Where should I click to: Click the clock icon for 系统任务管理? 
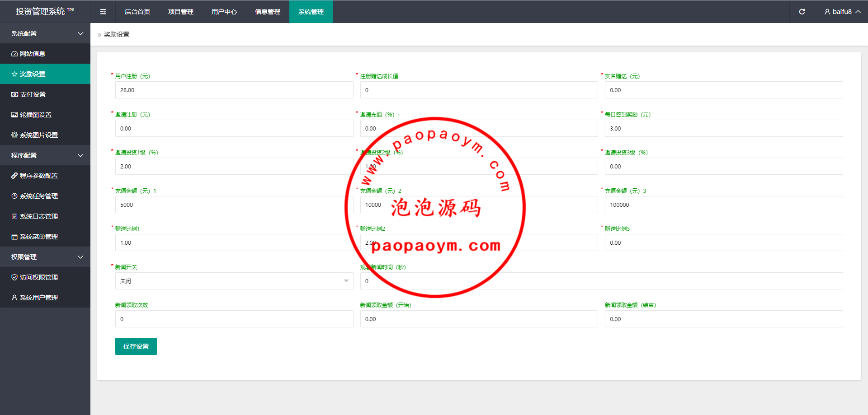click(14, 196)
